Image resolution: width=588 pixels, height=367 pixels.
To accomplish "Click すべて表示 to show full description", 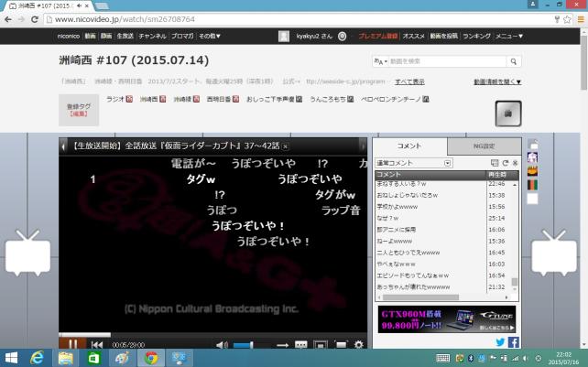I will [409, 81].
